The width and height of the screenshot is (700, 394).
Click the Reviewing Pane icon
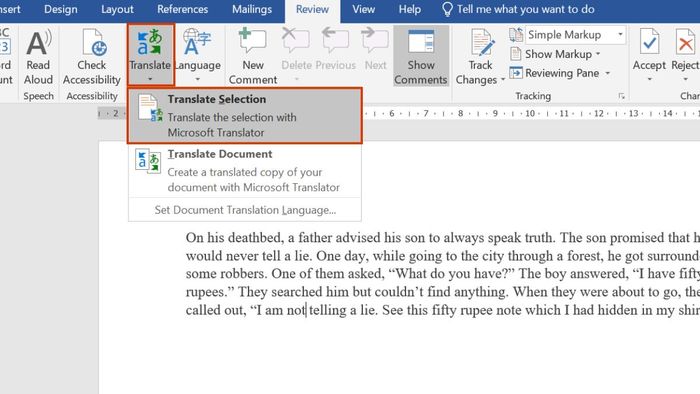tap(516, 73)
